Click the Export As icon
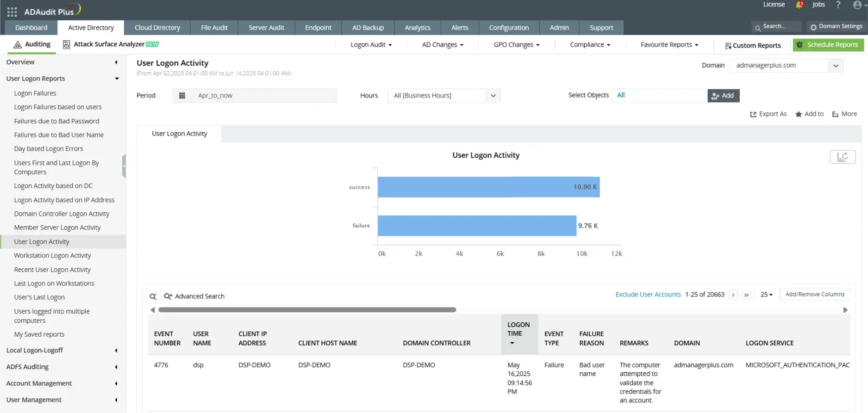The height and width of the screenshot is (413, 868). click(753, 114)
